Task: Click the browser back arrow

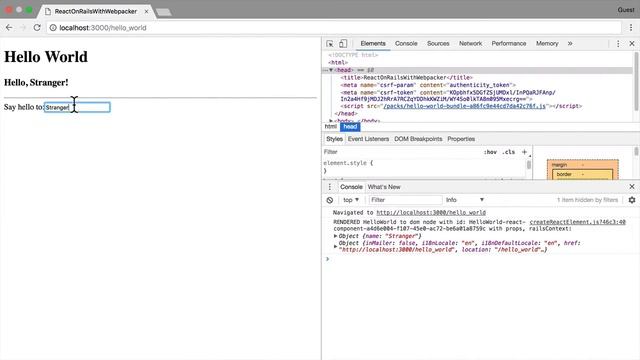Action: point(9,27)
